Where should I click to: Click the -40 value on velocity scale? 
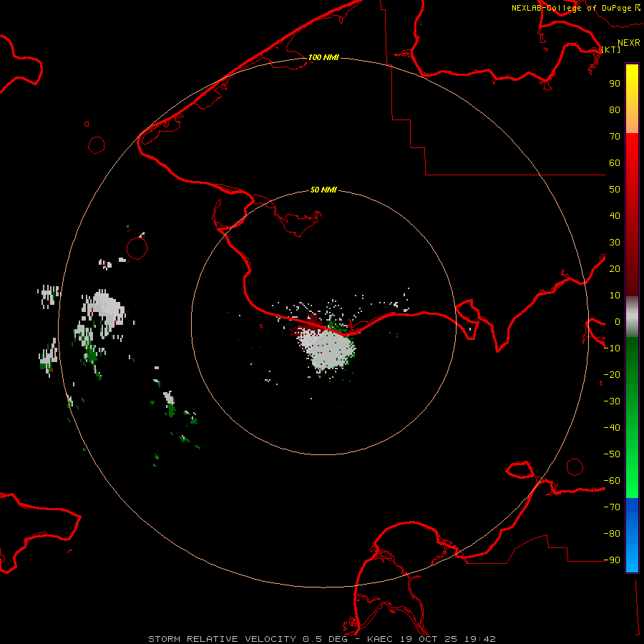point(612,428)
